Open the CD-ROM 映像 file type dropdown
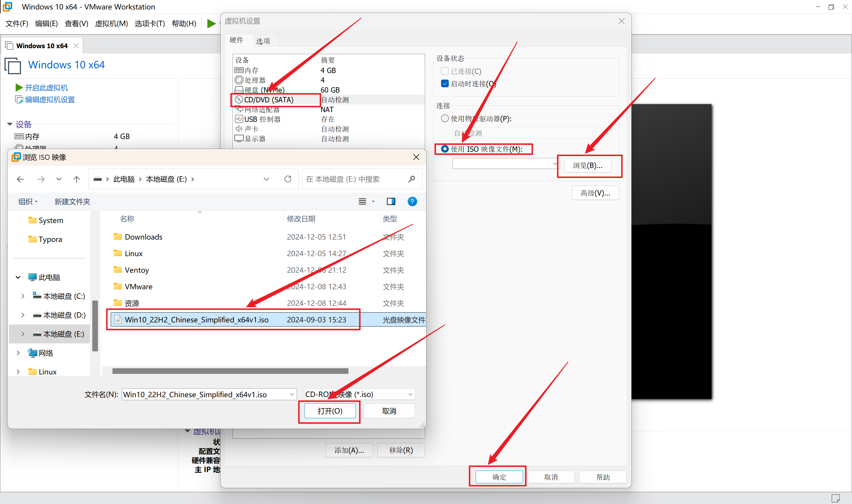The height and width of the screenshot is (504, 852). click(410, 394)
